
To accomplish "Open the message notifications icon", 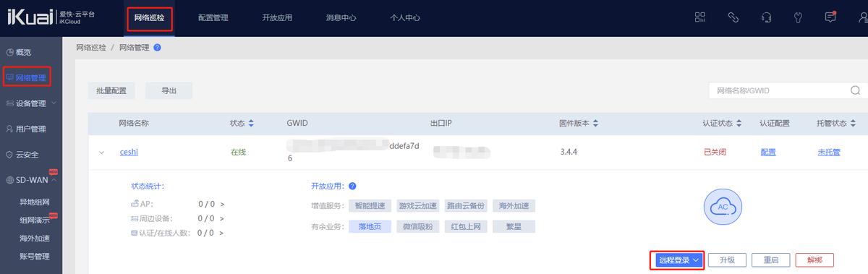I will [x=830, y=17].
